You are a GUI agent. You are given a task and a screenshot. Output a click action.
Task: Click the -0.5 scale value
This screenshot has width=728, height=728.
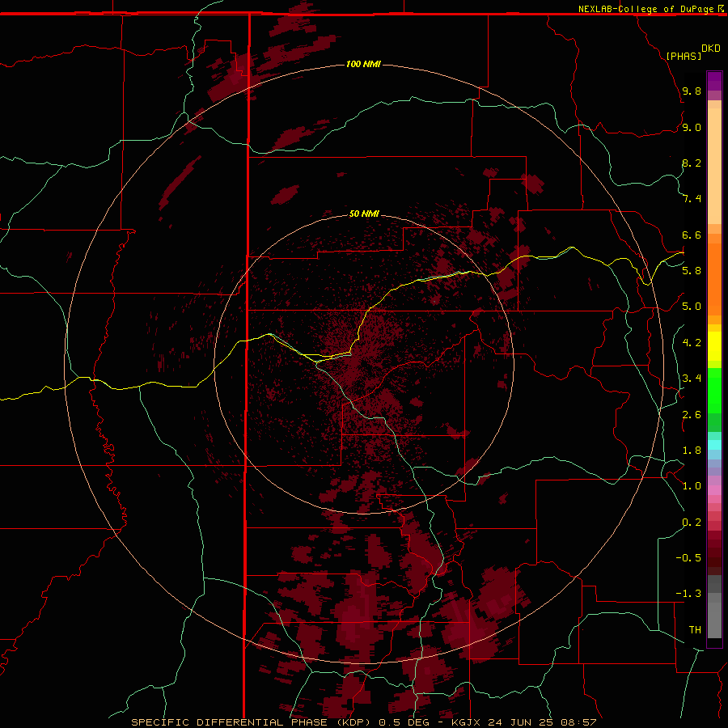(688, 558)
